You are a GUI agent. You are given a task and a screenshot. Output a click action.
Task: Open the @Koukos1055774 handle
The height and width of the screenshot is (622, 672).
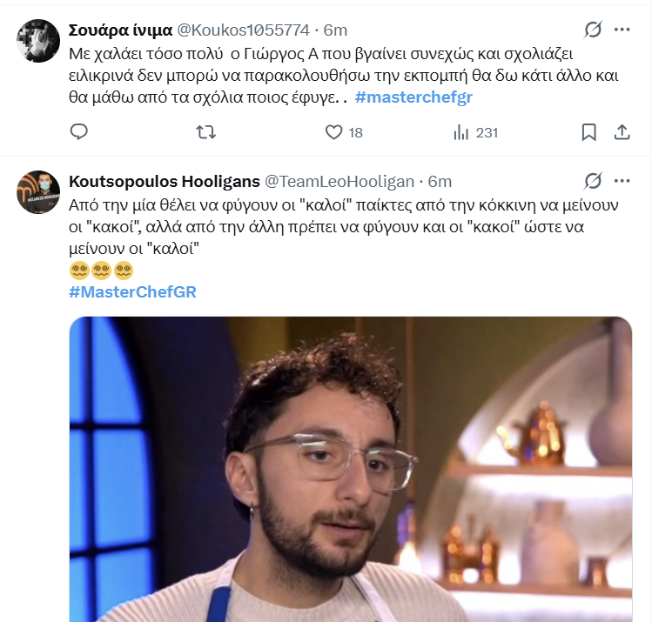[x=243, y=30]
